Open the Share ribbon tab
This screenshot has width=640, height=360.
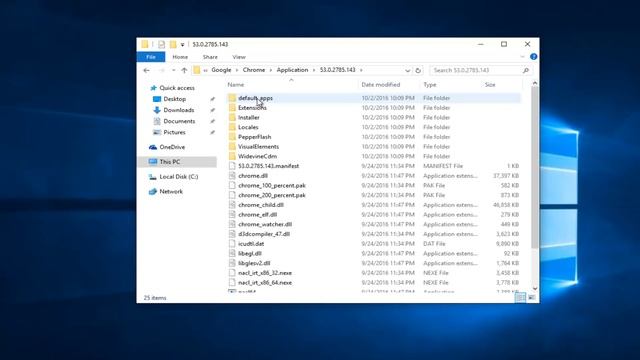[210, 57]
